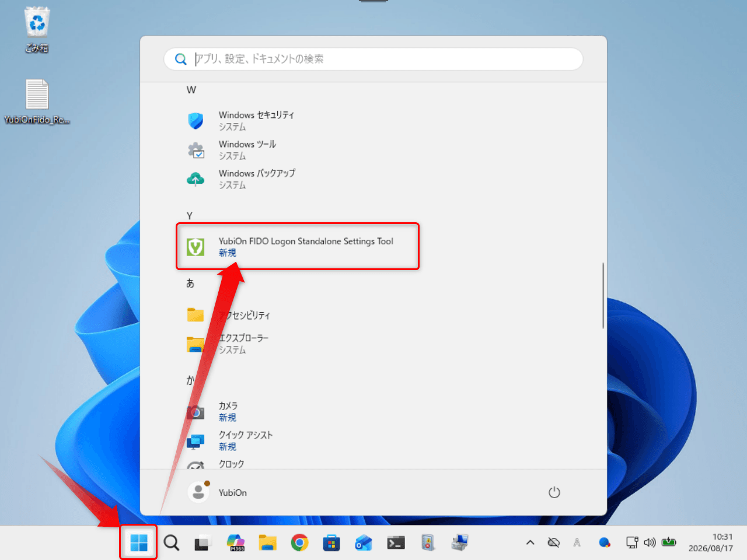The height and width of the screenshot is (560, 747).
Task: Launch Google Chrome from taskbar
Action: pos(299,543)
